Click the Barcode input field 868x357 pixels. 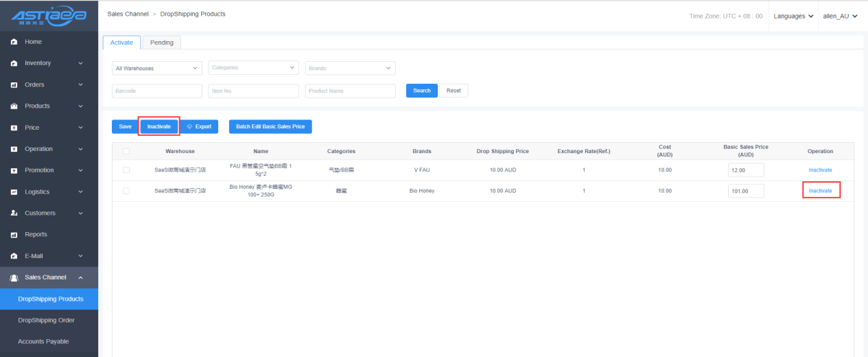[157, 91]
